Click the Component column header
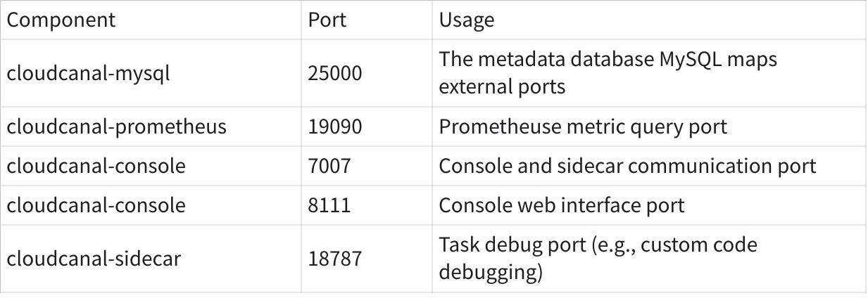The width and height of the screenshot is (868, 298). [x=61, y=20]
